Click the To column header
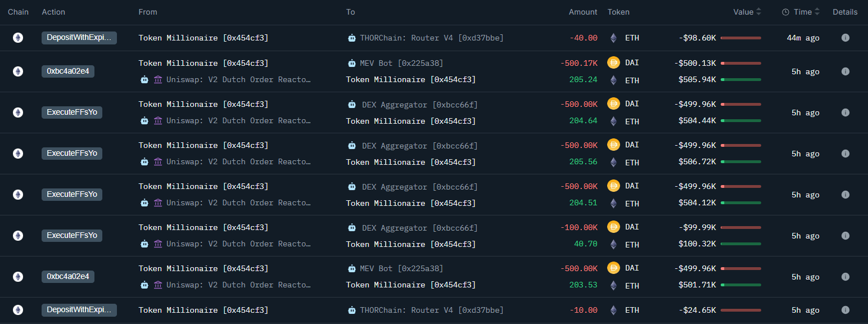This screenshot has height=324, width=868. pyautogui.click(x=350, y=12)
